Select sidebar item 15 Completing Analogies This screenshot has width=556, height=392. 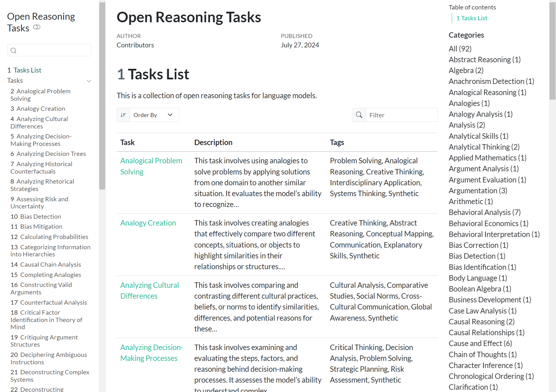point(46,275)
